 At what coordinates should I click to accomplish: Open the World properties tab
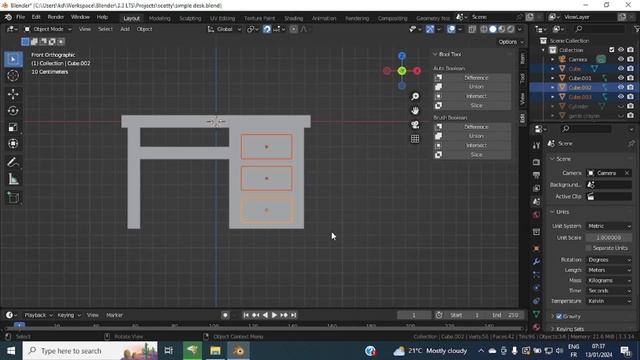[x=536, y=215]
